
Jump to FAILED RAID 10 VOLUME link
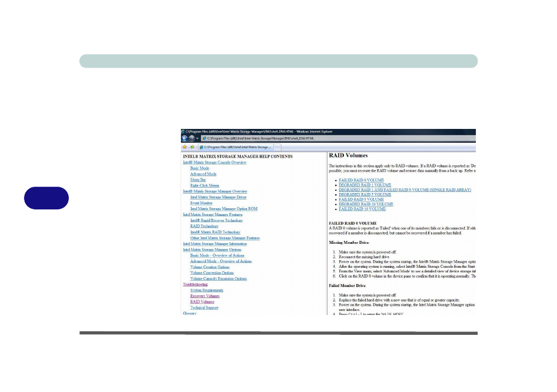(363, 209)
